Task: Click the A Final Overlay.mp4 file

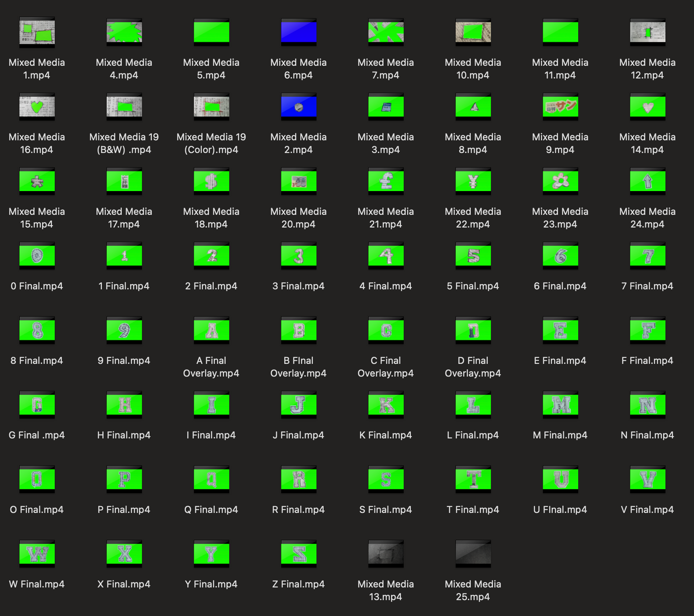Action: tap(211, 330)
